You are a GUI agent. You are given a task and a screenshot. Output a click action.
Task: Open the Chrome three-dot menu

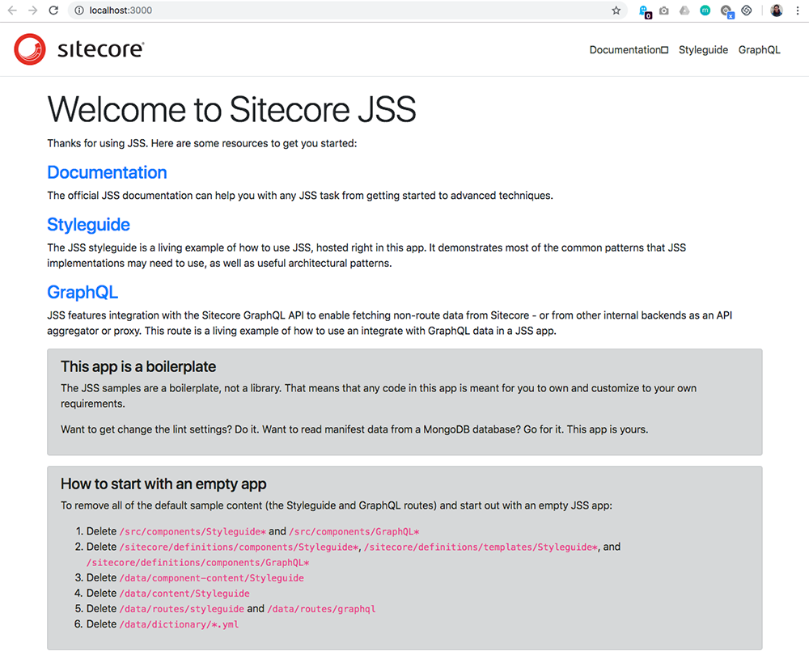point(797,11)
